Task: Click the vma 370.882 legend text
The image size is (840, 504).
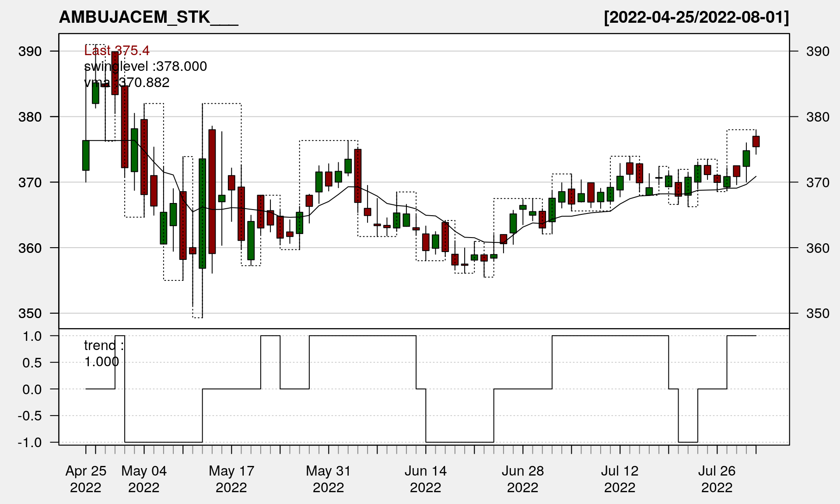Action: pos(126,83)
